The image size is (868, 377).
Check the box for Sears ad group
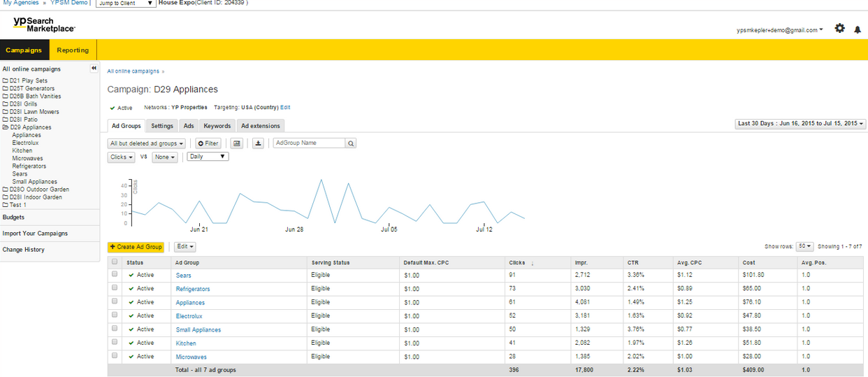tap(115, 275)
